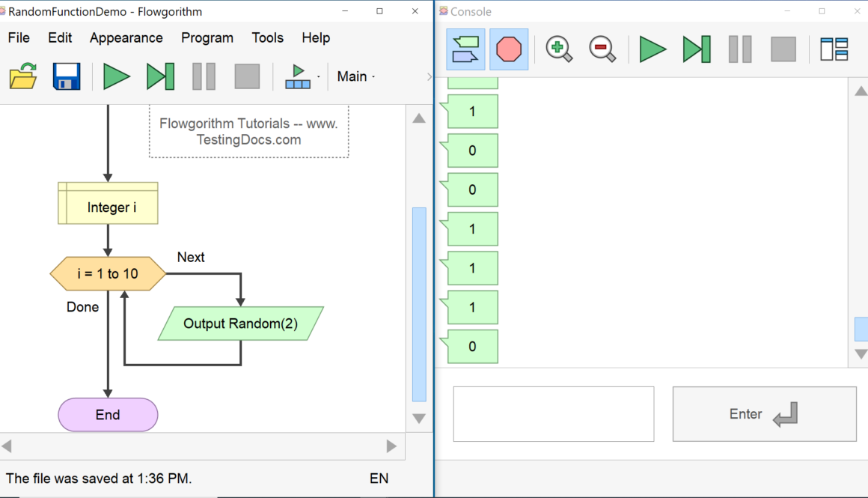Expand the toolbar overflow chevron

point(429,76)
